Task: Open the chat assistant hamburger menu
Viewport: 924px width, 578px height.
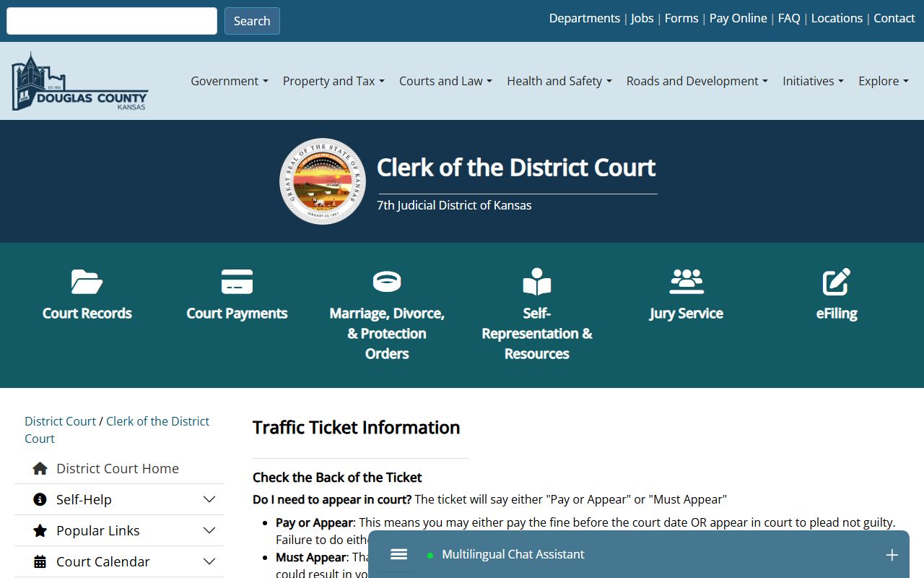Action: coord(398,554)
